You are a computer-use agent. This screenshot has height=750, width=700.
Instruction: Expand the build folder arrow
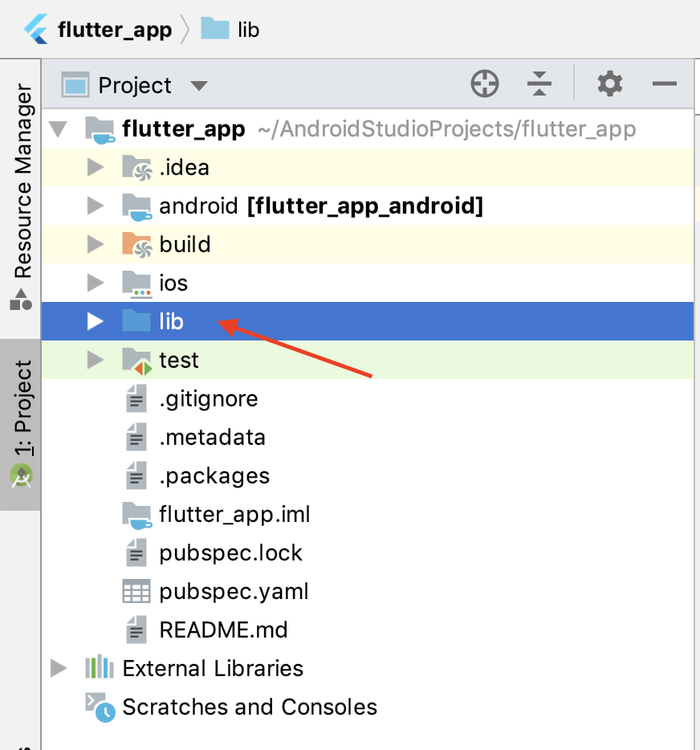[96, 244]
